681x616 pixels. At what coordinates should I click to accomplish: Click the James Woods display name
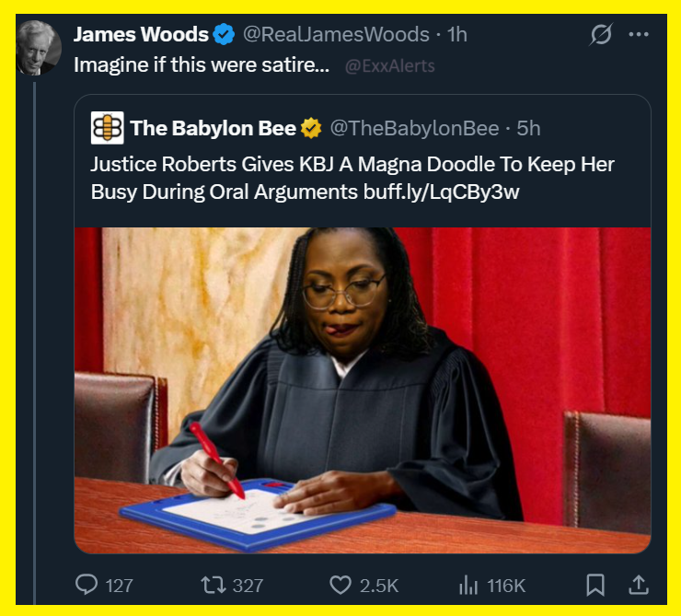tap(141, 34)
